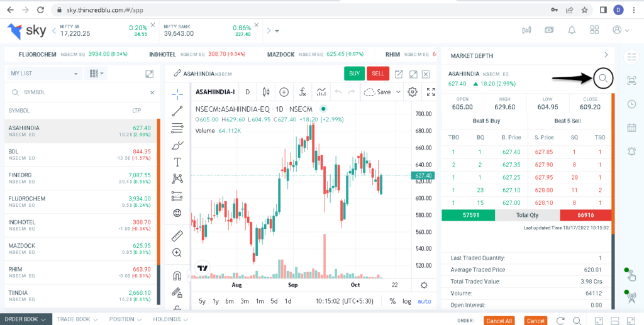
Task: Open the alerts bell sidebar icon
Action: pyautogui.click(x=631, y=151)
